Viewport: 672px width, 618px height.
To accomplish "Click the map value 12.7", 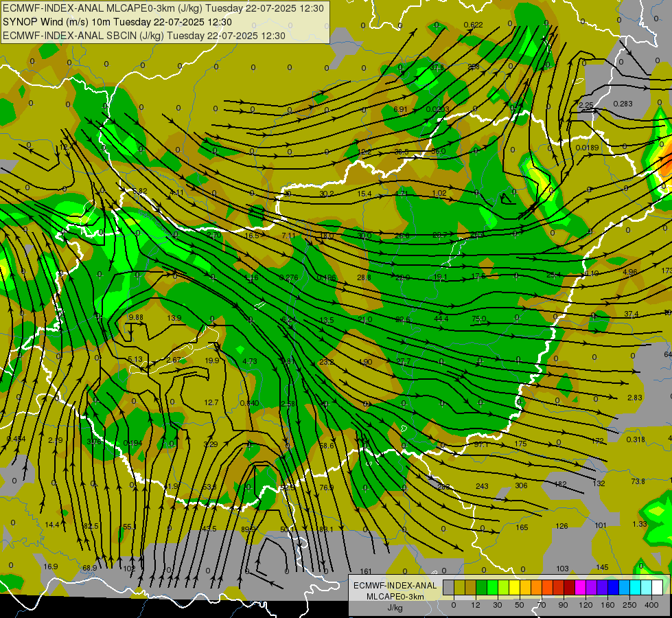I will coord(211,402).
